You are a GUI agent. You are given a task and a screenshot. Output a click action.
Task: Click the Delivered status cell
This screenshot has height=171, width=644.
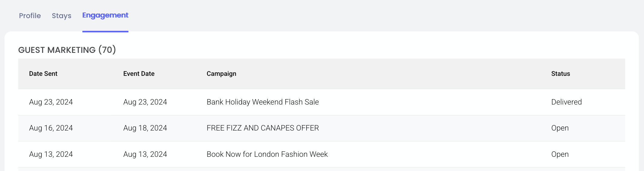566,102
